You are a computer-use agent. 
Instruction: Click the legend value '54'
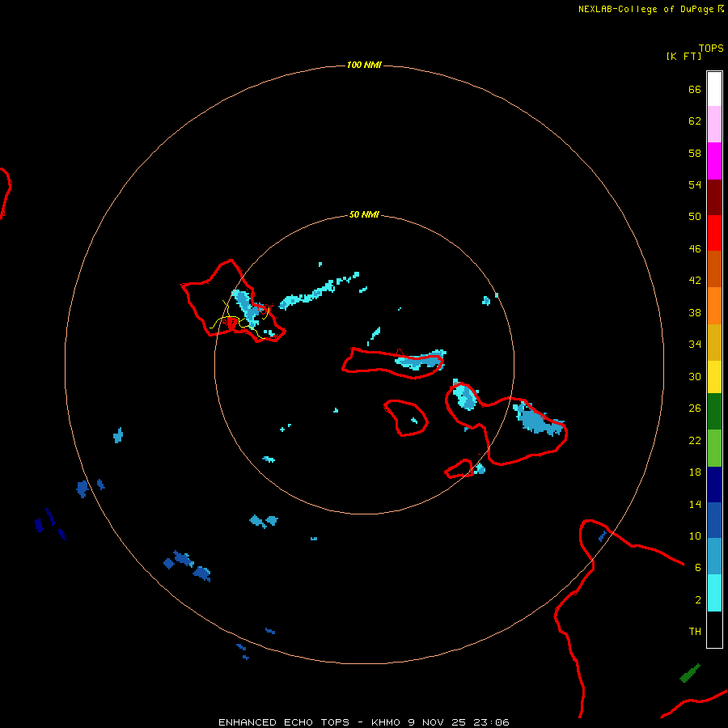coord(695,184)
